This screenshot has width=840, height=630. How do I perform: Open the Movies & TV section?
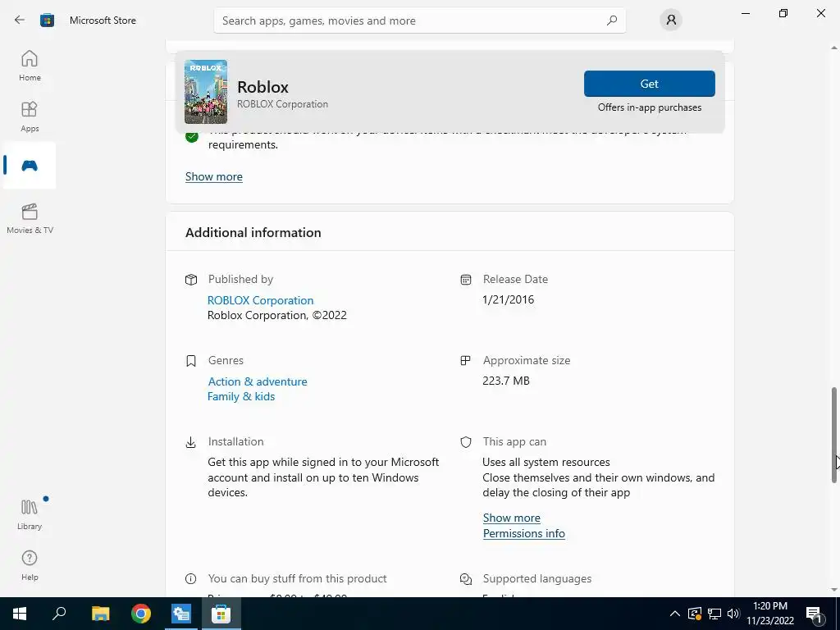pos(30,218)
